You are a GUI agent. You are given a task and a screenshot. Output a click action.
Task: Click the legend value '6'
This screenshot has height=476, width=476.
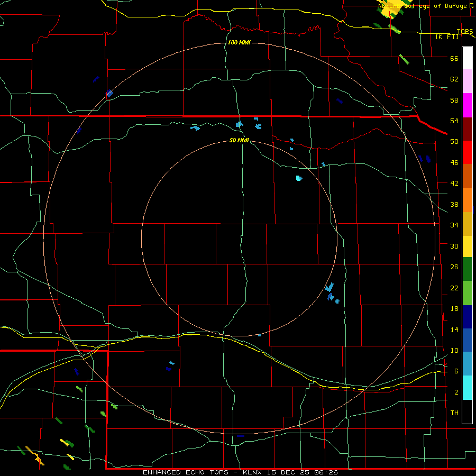click(x=456, y=371)
